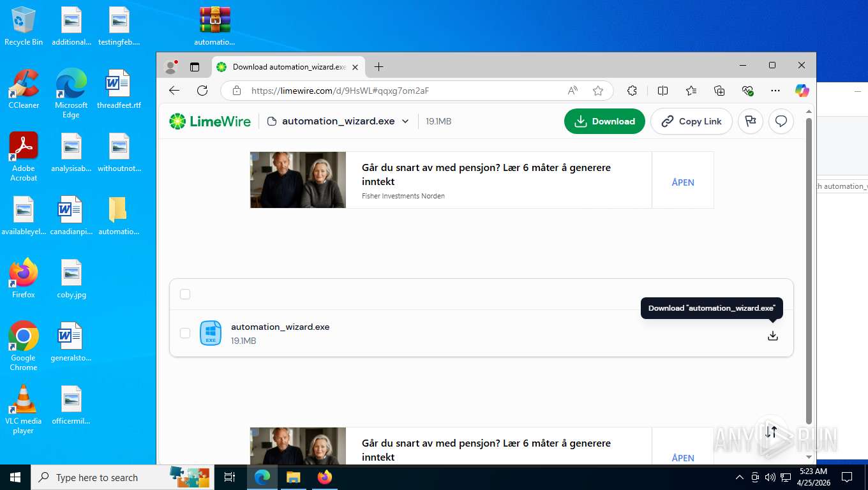Open File Explorer from the taskbar
This screenshot has height=490, width=868.
click(293, 477)
